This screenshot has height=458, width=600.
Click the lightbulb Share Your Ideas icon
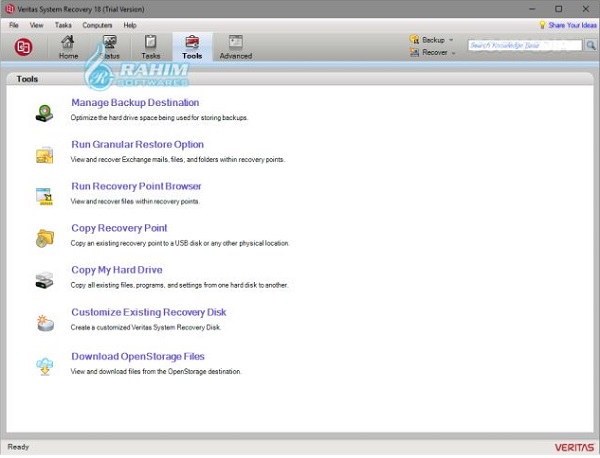(542, 25)
